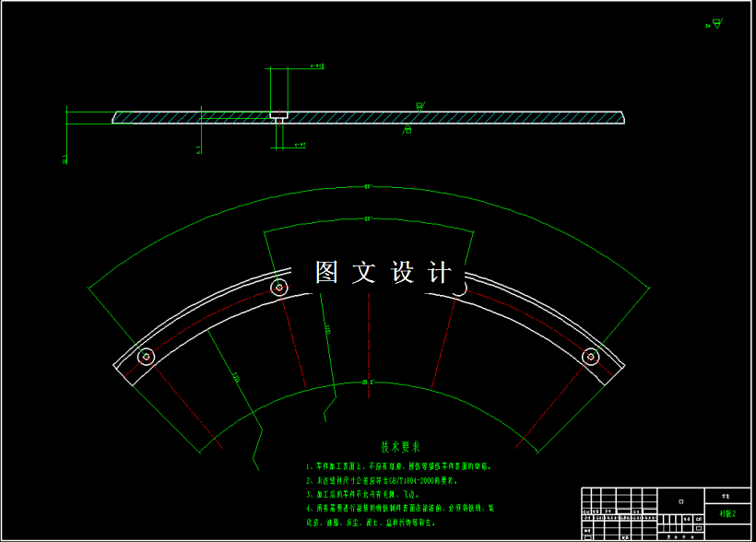Select technical requirement note line 3
The height and width of the screenshot is (542, 756).
pyautogui.click(x=362, y=495)
